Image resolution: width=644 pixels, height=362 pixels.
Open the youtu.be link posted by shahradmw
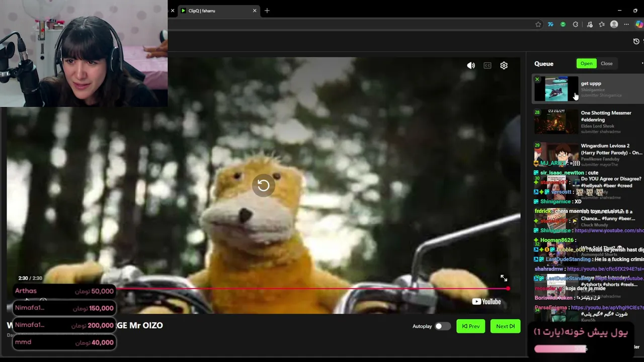pos(605,269)
